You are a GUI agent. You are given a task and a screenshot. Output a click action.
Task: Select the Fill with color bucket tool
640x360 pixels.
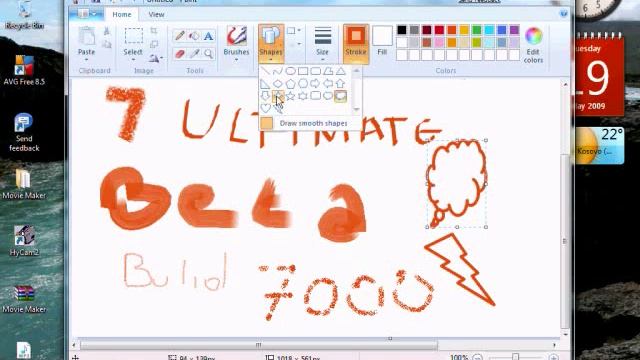[x=194, y=36]
